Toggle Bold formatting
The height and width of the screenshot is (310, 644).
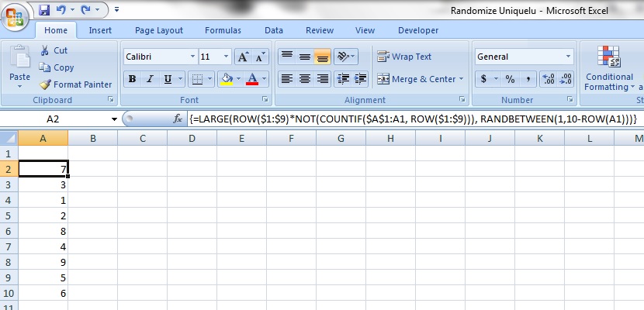(x=133, y=79)
